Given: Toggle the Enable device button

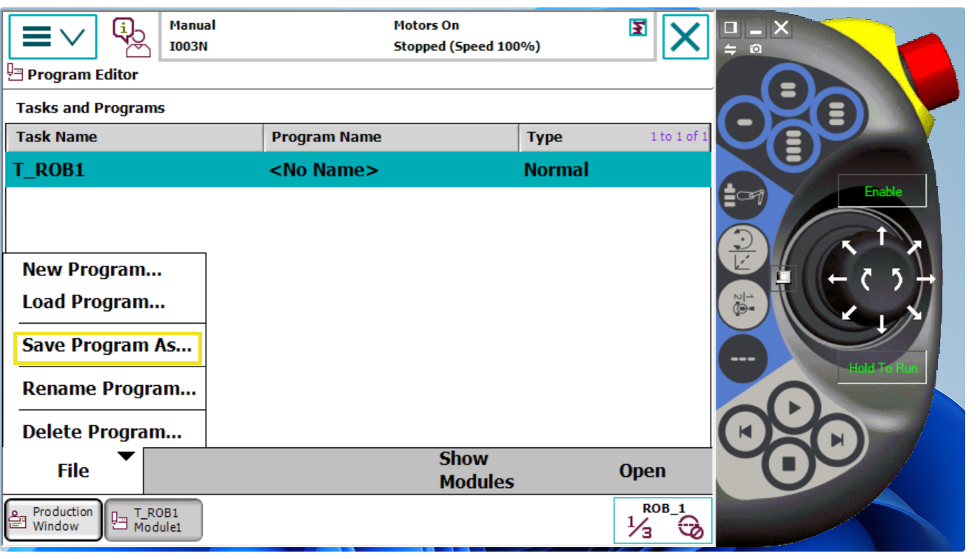Looking at the screenshot, I should tap(882, 192).
